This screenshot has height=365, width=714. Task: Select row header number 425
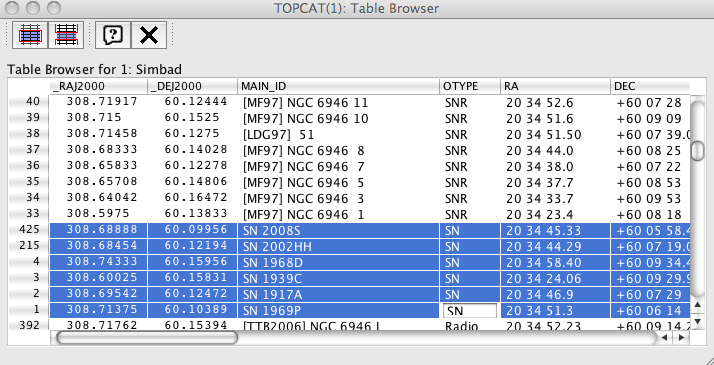(28, 230)
